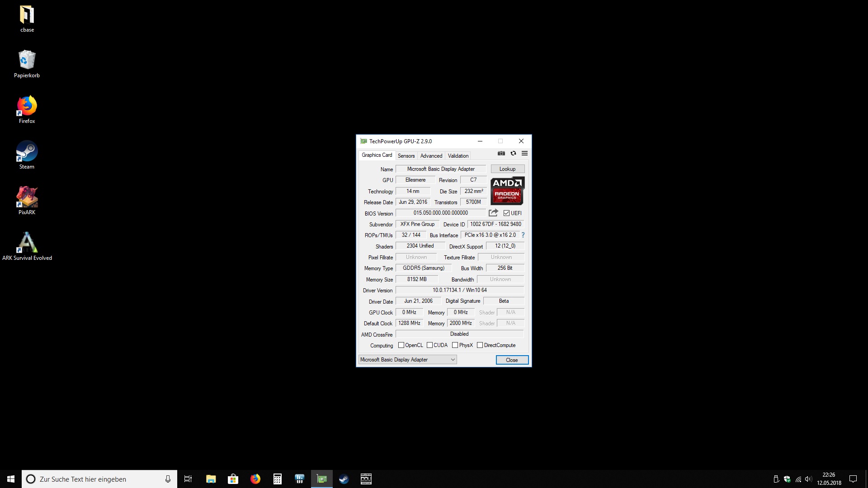This screenshot has width=868, height=488.
Task: Check the CUDA checkbox
Action: point(429,345)
